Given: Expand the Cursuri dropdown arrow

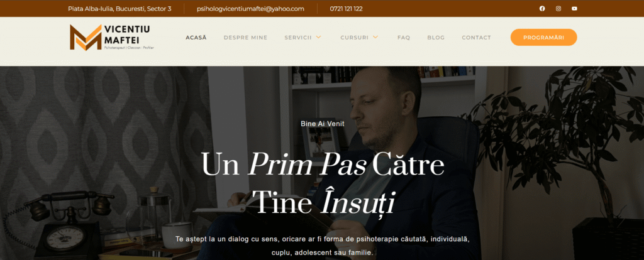Looking at the screenshot, I should coord(375,37).
